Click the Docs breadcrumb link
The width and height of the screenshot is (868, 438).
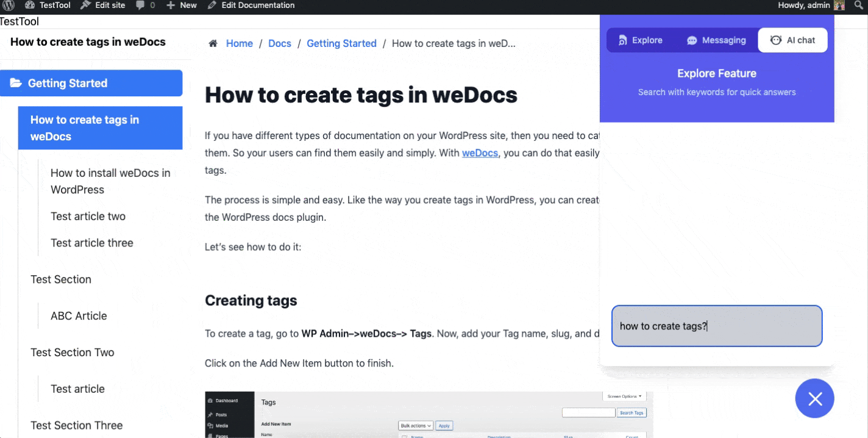(280, 43)
